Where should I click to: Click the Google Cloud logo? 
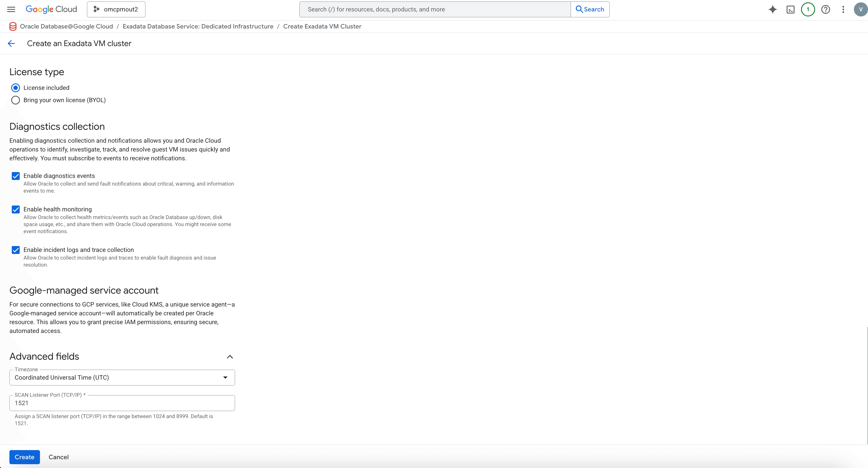(51, 9)
